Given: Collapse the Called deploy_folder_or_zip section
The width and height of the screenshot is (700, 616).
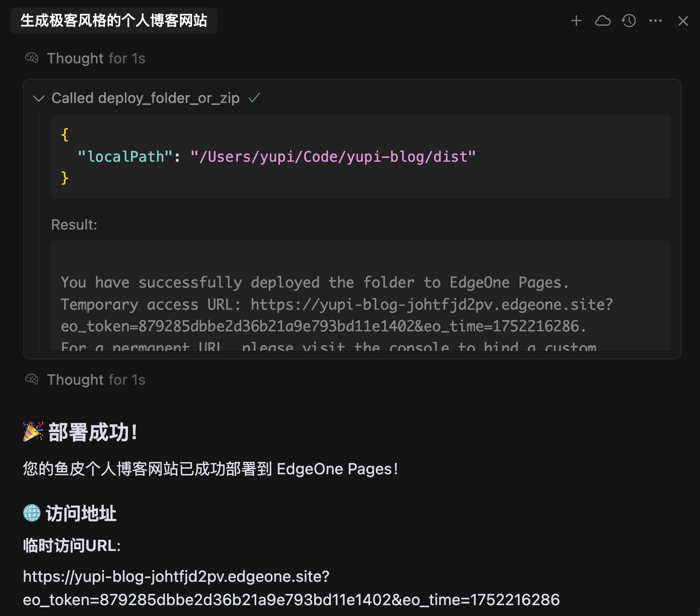Looking at the screenshot, I should [39, 98].
